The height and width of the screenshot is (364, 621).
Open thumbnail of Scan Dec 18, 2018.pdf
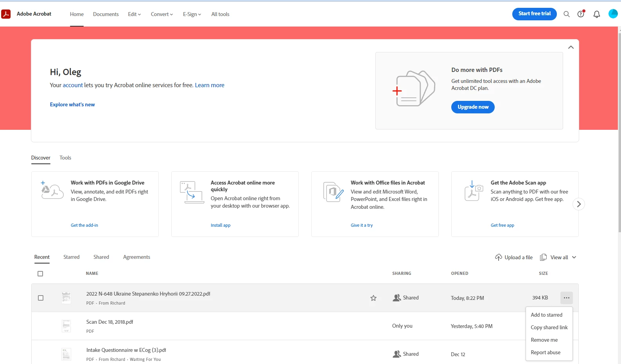(x=66, y=326)
